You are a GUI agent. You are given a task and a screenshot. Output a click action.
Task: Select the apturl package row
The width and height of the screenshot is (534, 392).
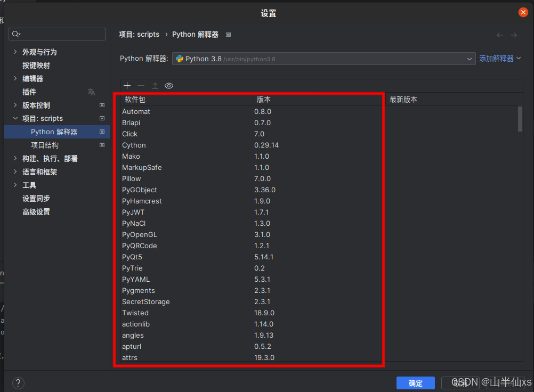click(x=319, y=347)
